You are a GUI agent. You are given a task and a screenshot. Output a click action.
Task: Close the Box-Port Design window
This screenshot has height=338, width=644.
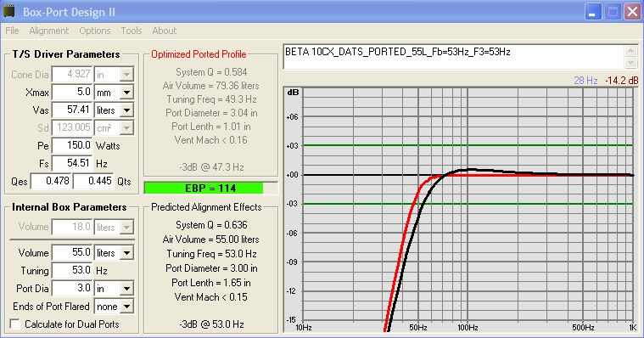click(x=632, y=12)
